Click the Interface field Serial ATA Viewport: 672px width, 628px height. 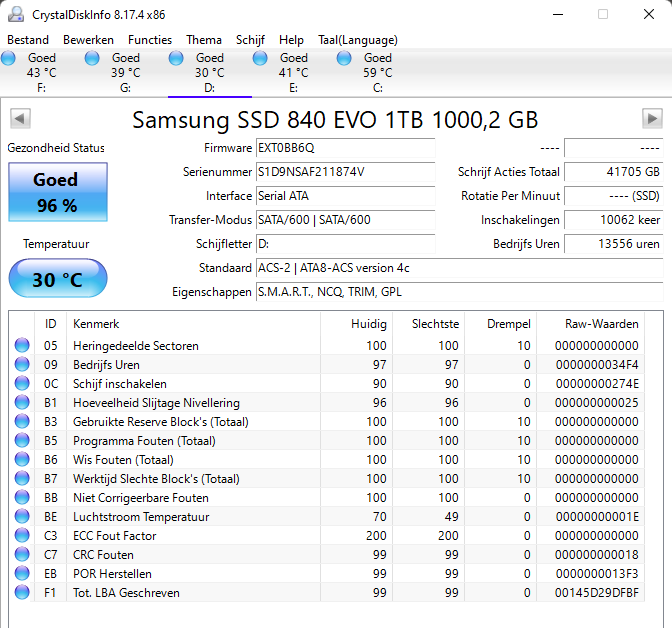coord(345,196)
